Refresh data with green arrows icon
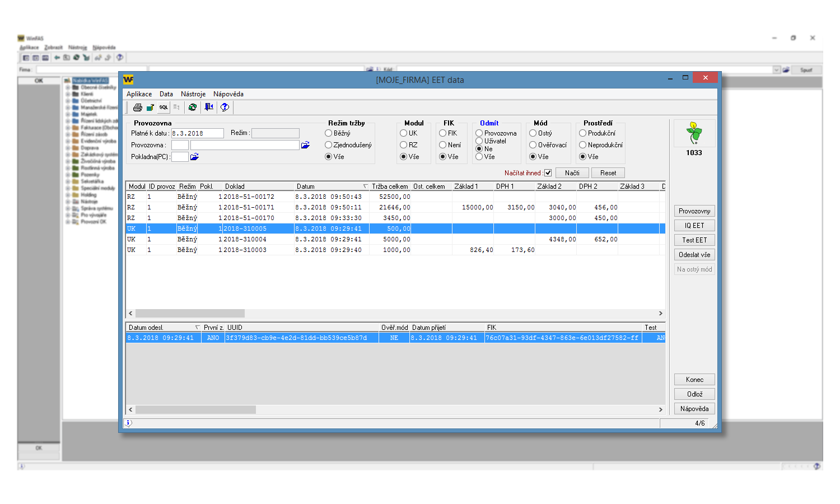840x504 pixels. coord(193,107)
